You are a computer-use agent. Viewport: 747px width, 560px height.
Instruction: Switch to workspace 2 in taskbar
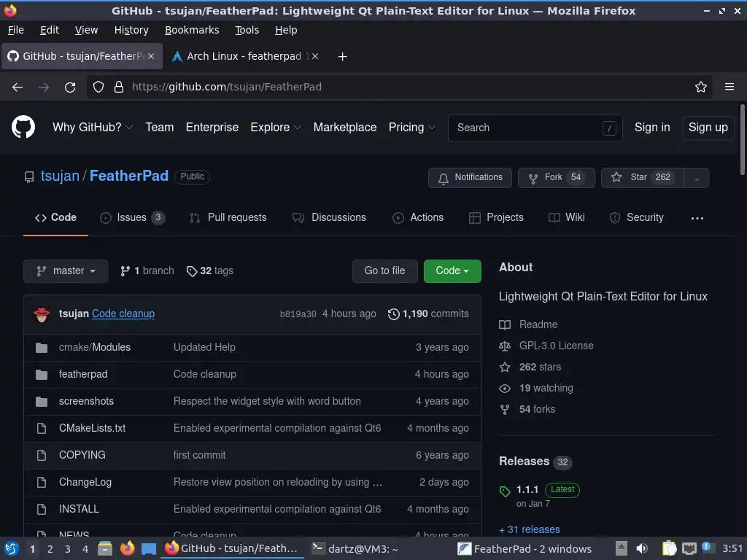50,549
